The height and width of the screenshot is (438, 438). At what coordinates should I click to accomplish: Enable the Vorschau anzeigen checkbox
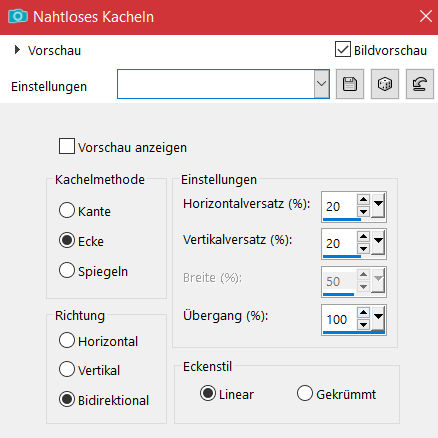[x=67, y=146]
